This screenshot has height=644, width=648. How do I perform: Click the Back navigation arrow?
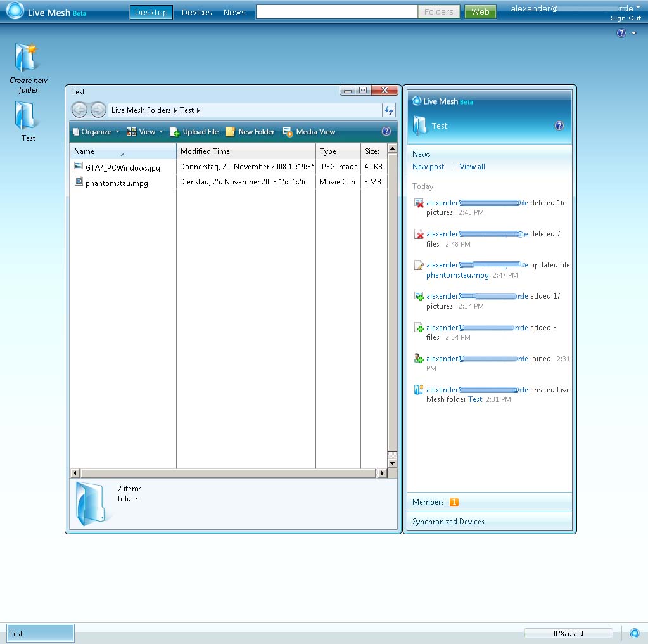tap(79, 110)
